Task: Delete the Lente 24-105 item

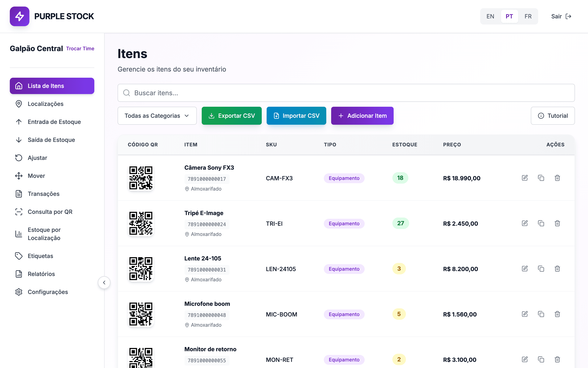Action: pos(557,269)
